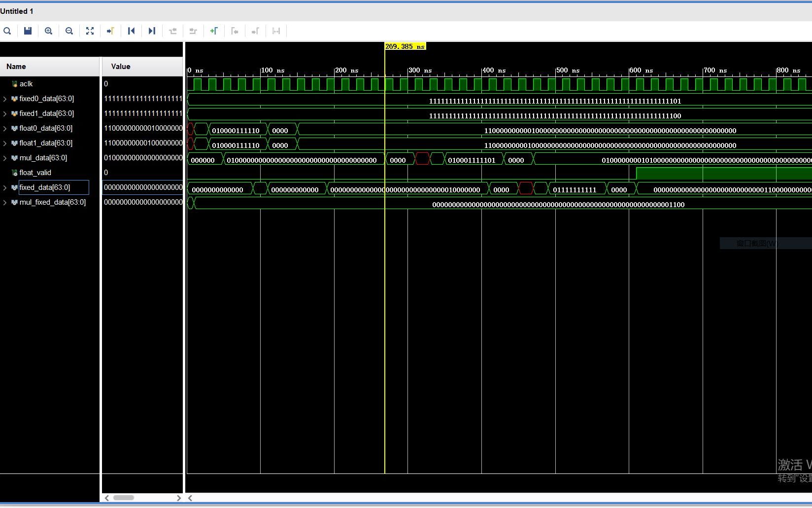
Task: Click the 269.385 ns cursor label
Action: click(x=405, y=46)
